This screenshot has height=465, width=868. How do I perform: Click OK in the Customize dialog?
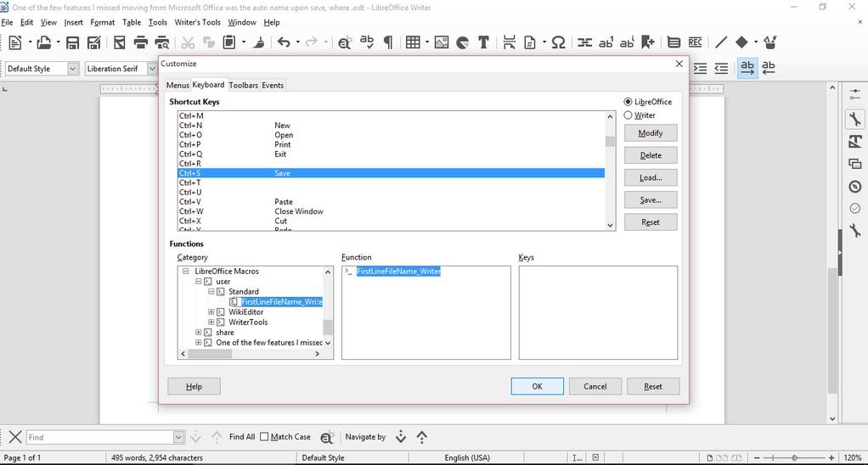(x=537, y=386)
